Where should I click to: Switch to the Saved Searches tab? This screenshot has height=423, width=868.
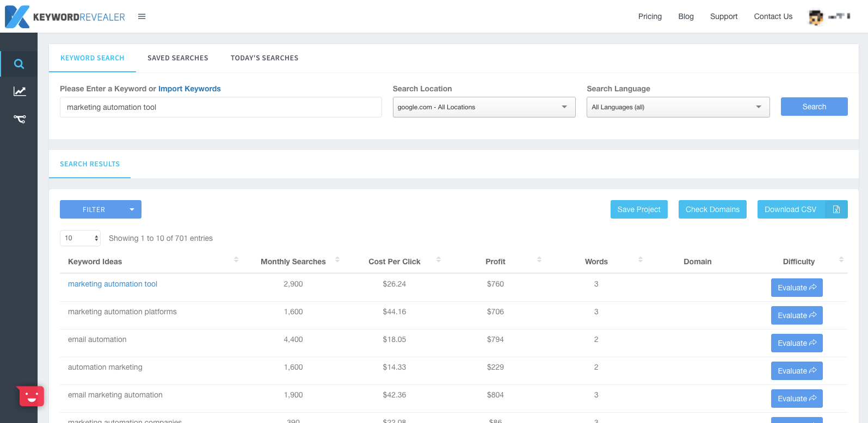pyautogui.click(x=177, y=58)
